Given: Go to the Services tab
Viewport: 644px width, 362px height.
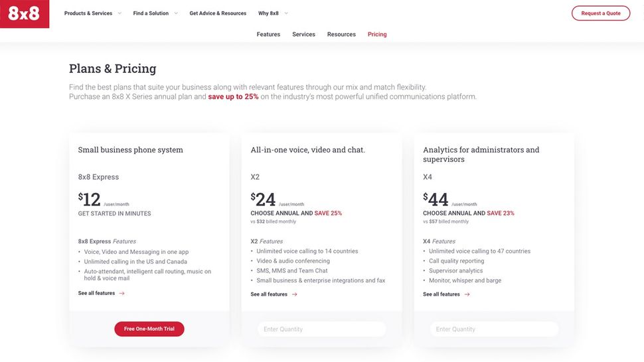Looking at the screenshot, I should coord(303,34).
